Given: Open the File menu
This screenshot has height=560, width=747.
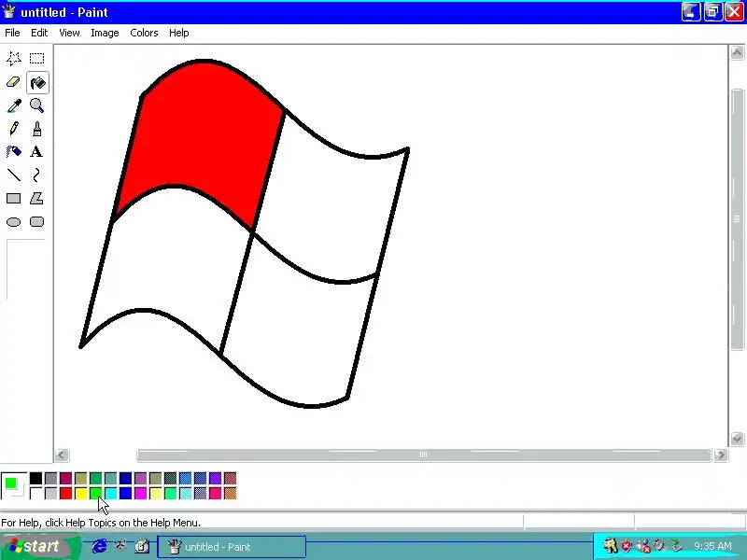Looking at the screenshot, I should (12, 33).
